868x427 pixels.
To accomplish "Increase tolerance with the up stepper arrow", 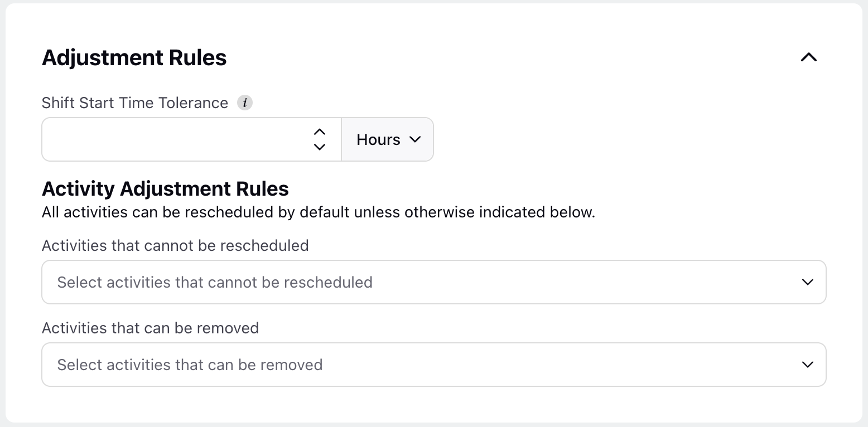I will coord(319,132).
